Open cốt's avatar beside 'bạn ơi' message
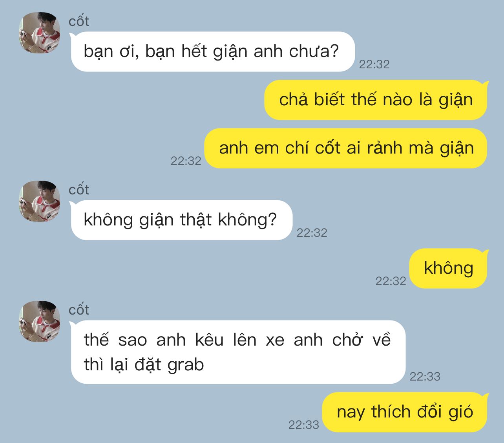Viewport: 504px width, 443px height. point(40,33)
